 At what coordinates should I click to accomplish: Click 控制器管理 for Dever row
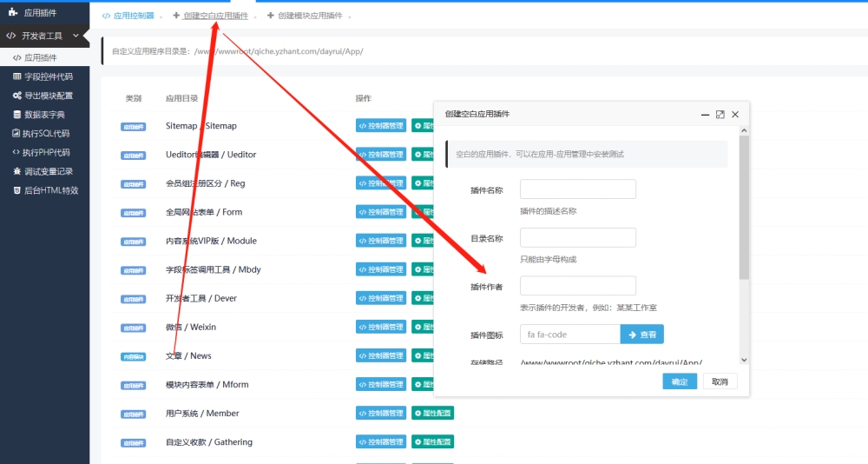pos(381,298)
